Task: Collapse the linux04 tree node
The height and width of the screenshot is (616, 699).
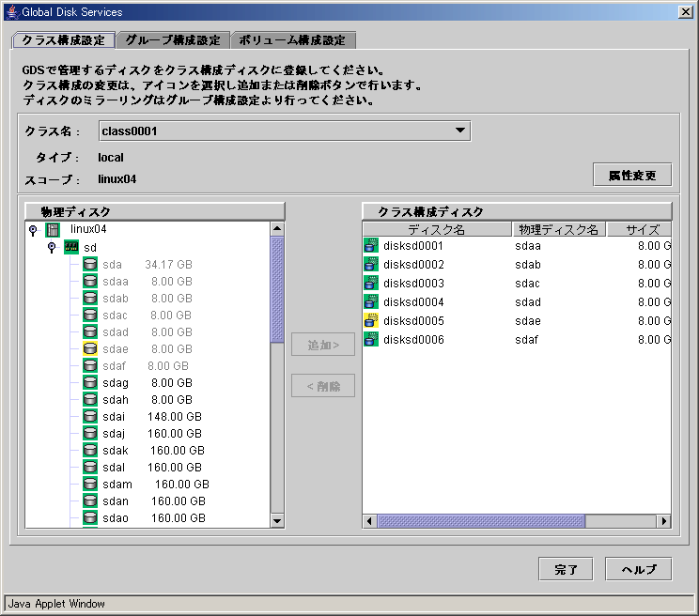Action: (x=34, y=229)
